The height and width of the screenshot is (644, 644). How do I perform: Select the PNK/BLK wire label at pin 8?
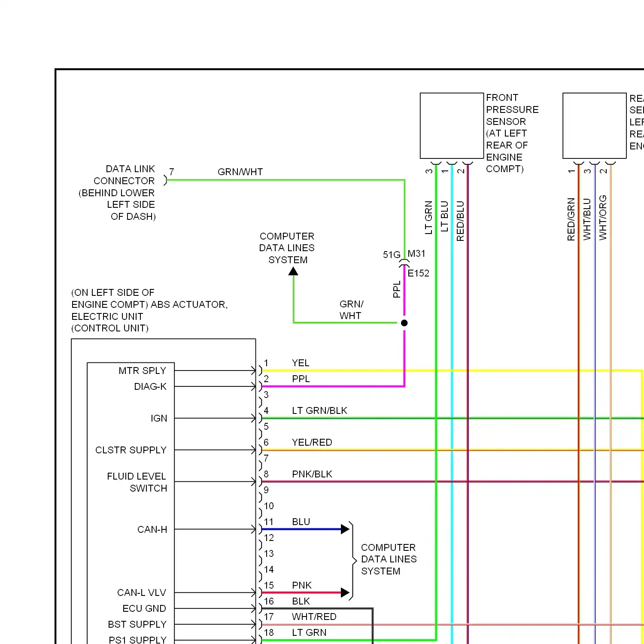(312, 474)
